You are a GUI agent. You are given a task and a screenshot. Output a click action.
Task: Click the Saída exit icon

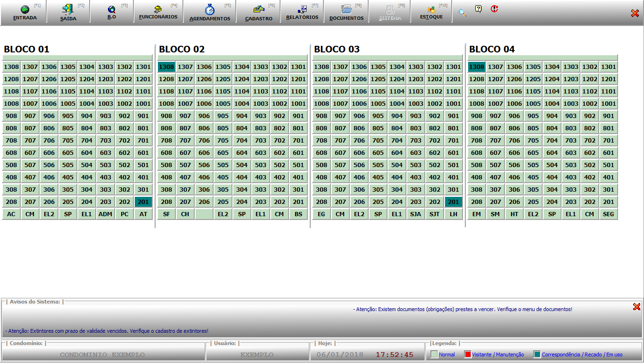68,10
